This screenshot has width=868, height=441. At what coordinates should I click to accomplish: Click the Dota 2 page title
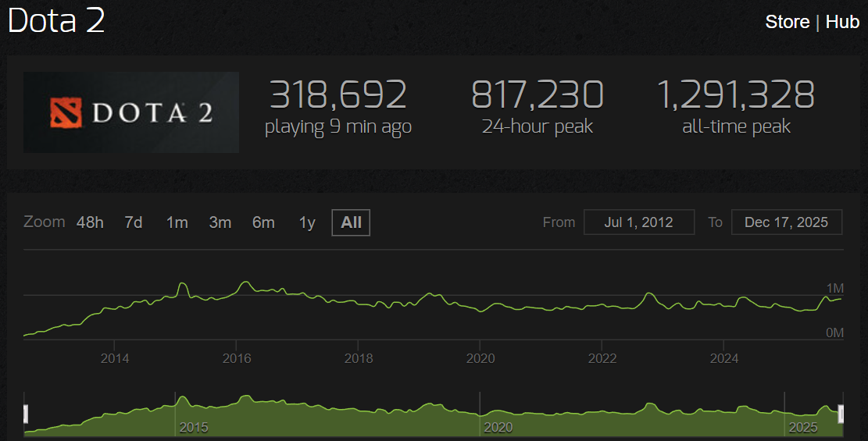pos(56,20)
